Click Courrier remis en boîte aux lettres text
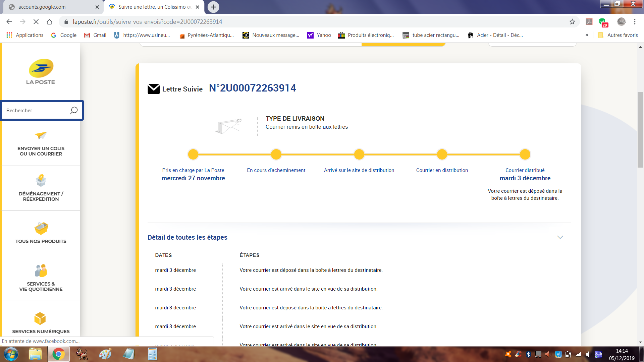This screenshot has width=644, height=362. point(307,127)
